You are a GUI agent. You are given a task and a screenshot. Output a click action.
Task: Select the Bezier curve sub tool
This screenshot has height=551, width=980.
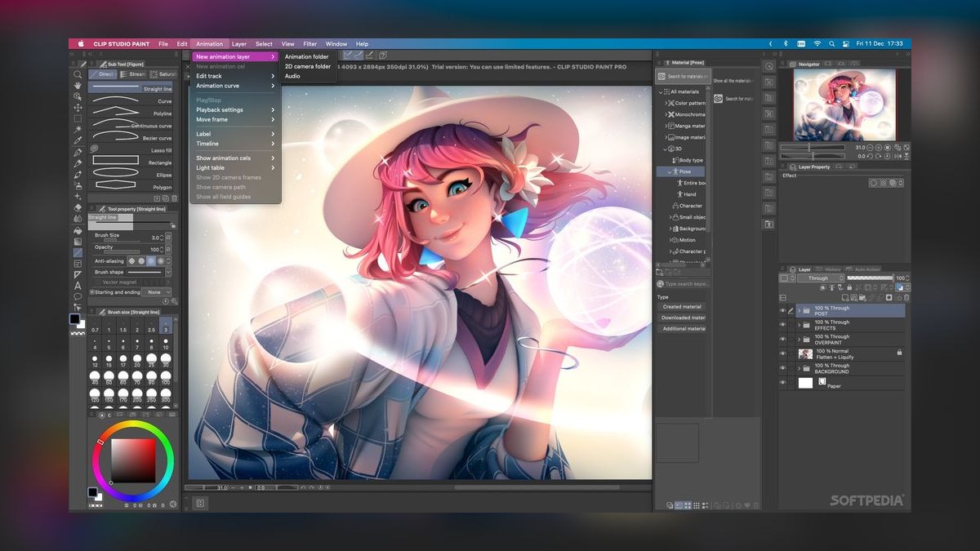(x=131, y=138)
